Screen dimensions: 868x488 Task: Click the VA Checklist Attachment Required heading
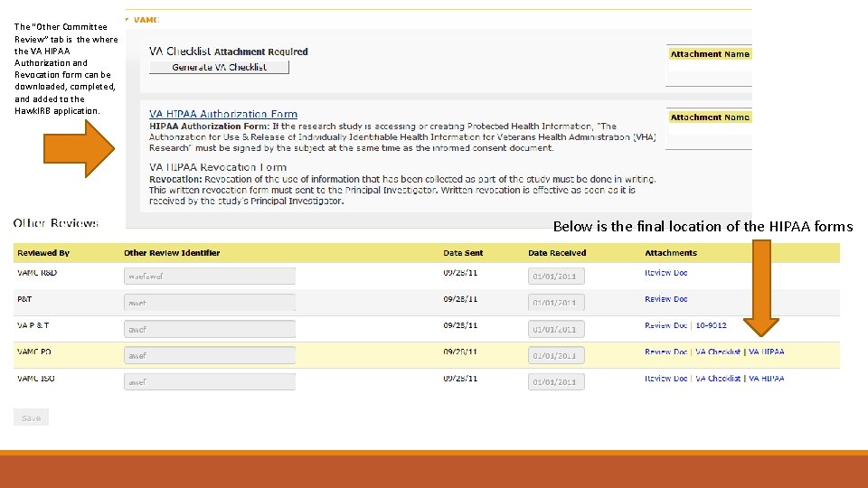pyautogui.click(x=228, y=52)
